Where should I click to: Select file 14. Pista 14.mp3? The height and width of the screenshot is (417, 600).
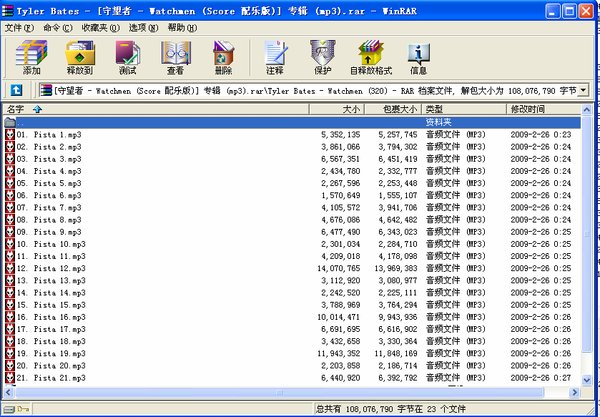(51, 293)
